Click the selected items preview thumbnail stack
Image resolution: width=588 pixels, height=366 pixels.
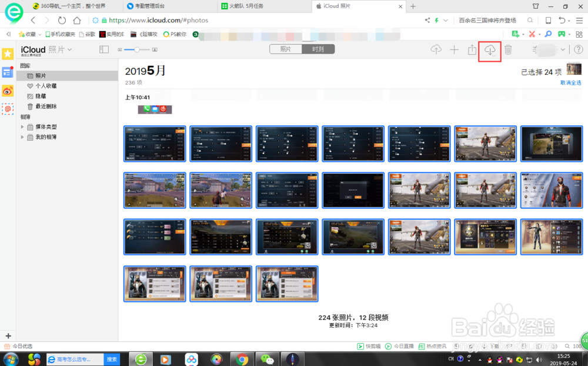click(x=574, y=69)
